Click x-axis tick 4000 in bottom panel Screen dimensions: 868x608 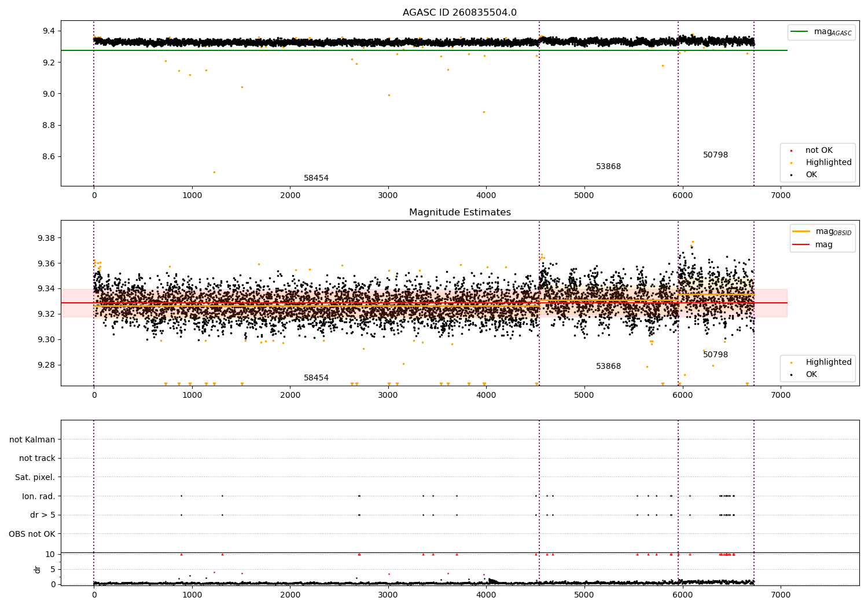click(486, 595)
